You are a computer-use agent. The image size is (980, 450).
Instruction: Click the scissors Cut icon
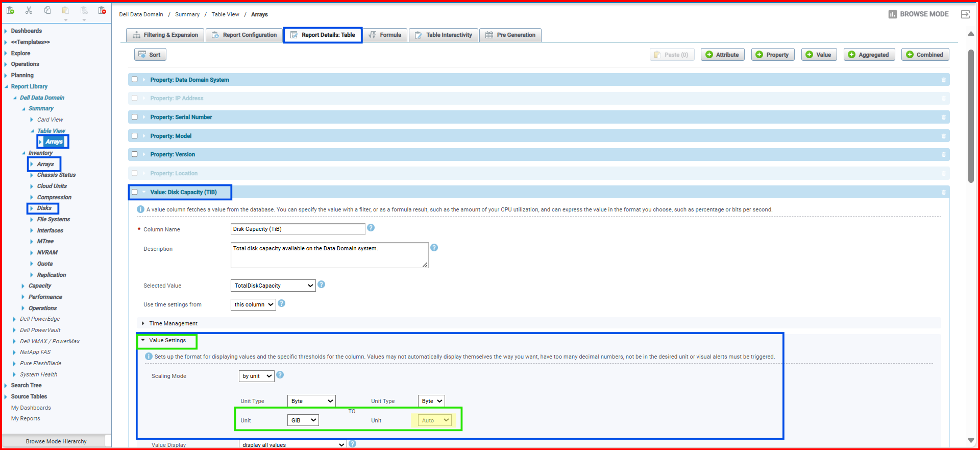click(x=29, y=10)
